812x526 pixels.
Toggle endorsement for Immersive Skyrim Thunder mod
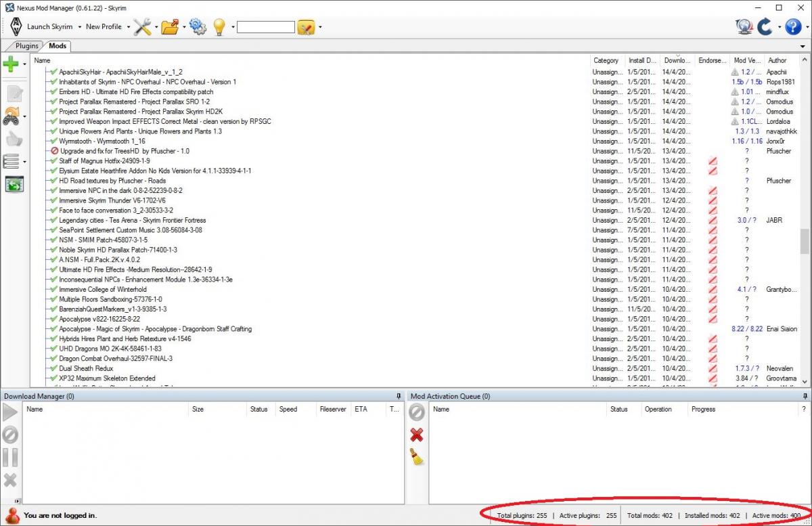712,200
